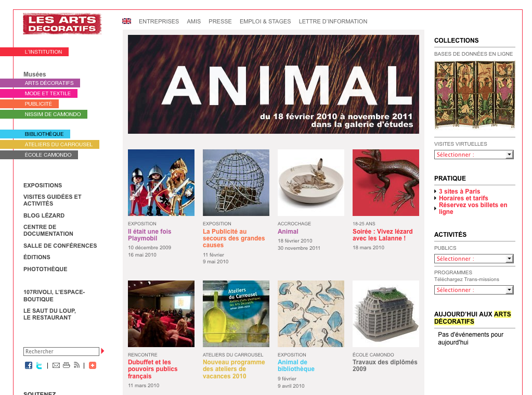Switch to English via the UK flag icon
532x395 pixels.
(126, 21)
